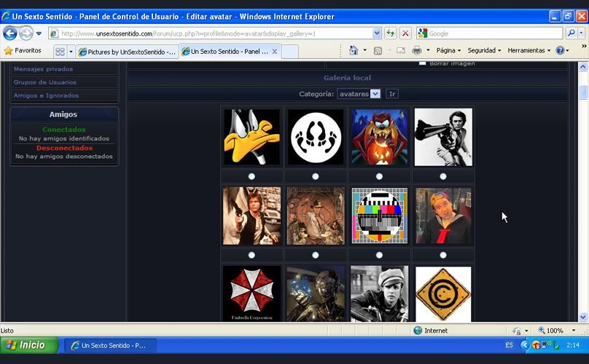Click Daffy Duck avatar image
589x364 pixels.
click(x=251, y=137)
